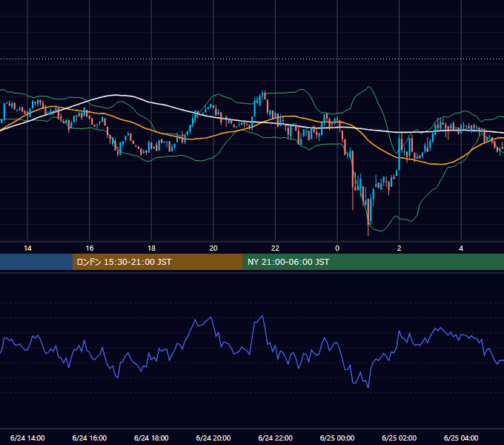Click the NY 21:00-06:00 JST session bar
Screen dimensions: 504x445
click(x=373, y=262)
